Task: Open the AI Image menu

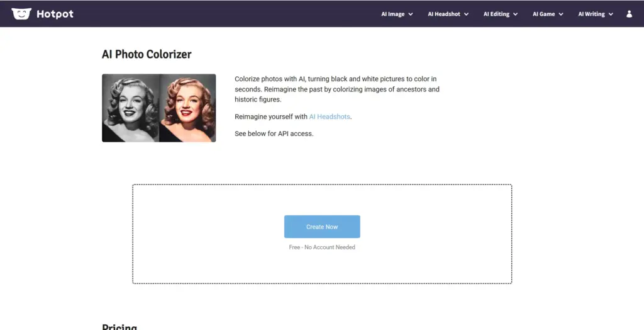Action: coord(397,14)
